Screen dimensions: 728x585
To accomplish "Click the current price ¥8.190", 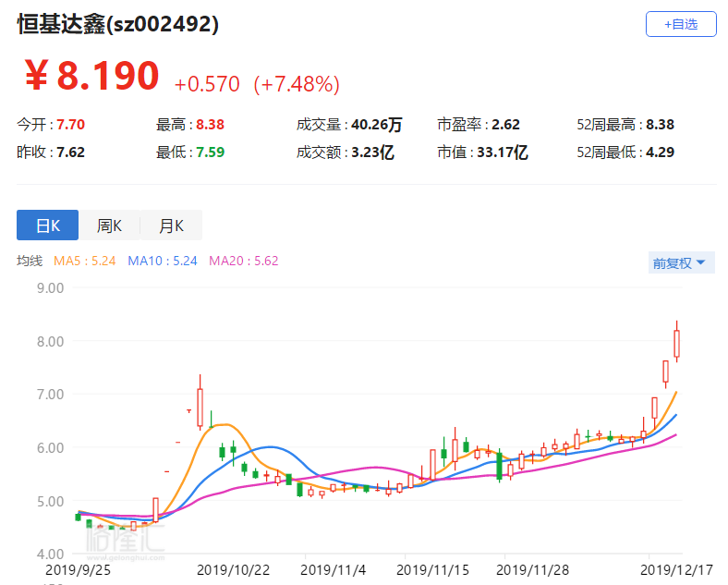I will coord(91,77).
